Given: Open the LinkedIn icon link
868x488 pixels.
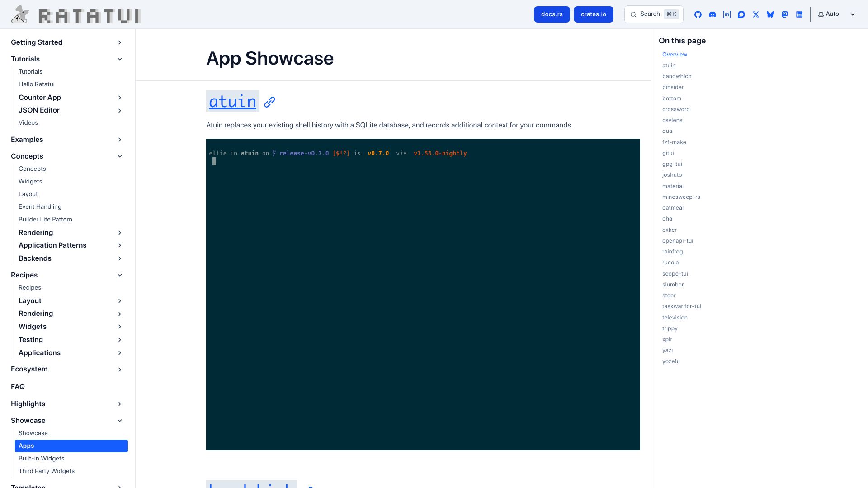Looking at the screenshot, I should click(799, 14).
